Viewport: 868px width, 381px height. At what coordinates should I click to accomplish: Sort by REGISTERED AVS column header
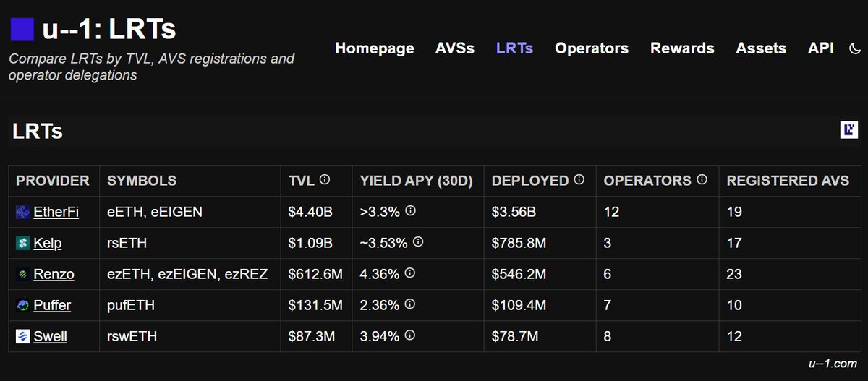788,181
